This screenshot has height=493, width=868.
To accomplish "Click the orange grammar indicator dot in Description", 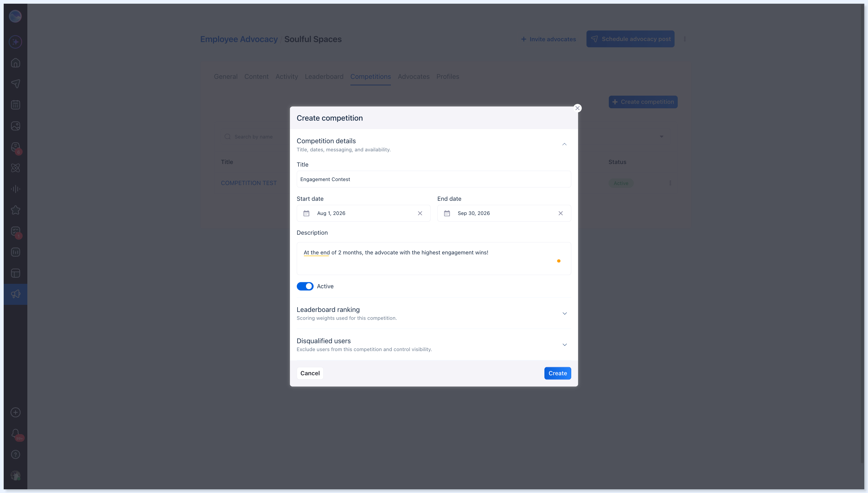I will coord(558,261).
